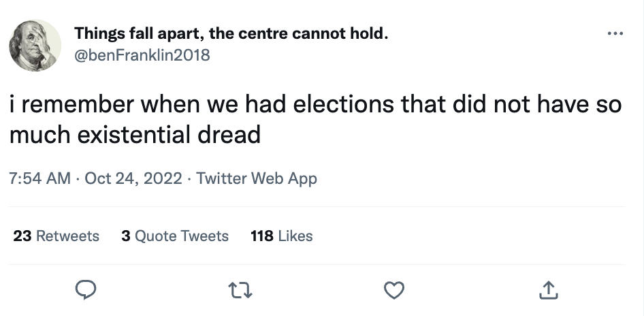
Task: Click the tweet's first line about elections
Action: [315, 106]
